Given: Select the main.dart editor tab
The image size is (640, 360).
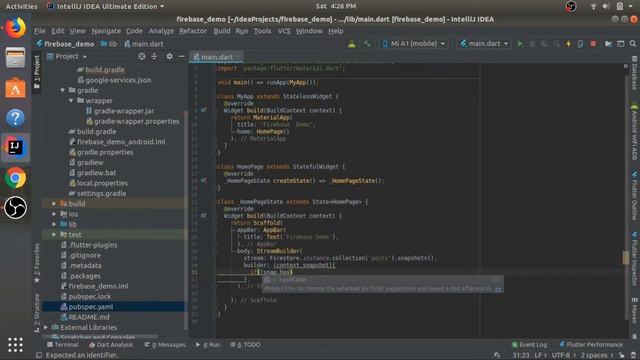Looking at the screenshot, I should pos(216,57).
